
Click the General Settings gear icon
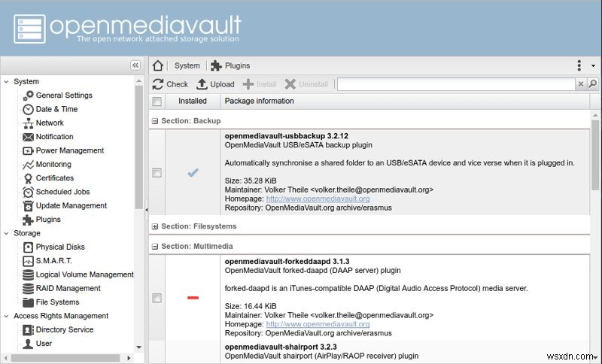(x=28, y=95)
